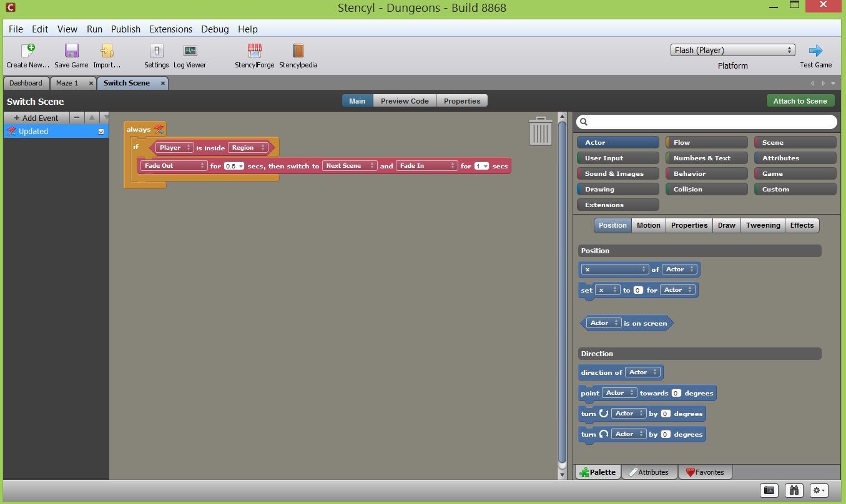Open the Run menu
The image size is (846, 504).
pos(94,29)
